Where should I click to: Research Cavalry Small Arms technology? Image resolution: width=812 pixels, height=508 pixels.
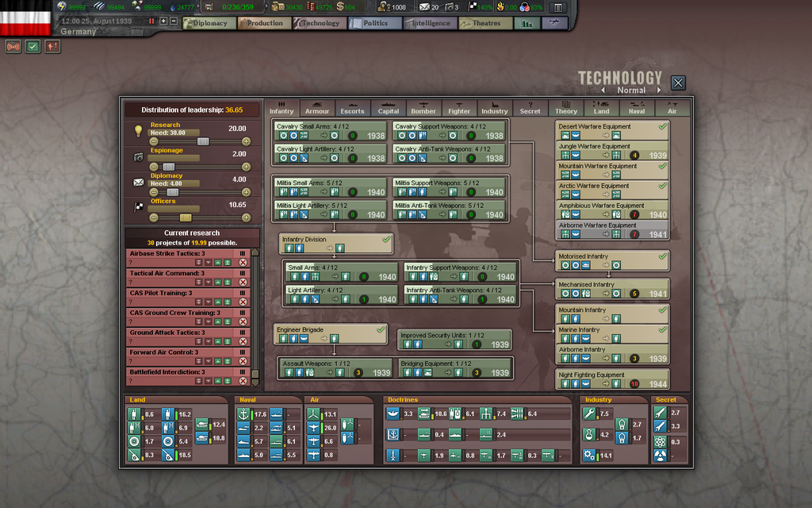click(x=331, y=131)
